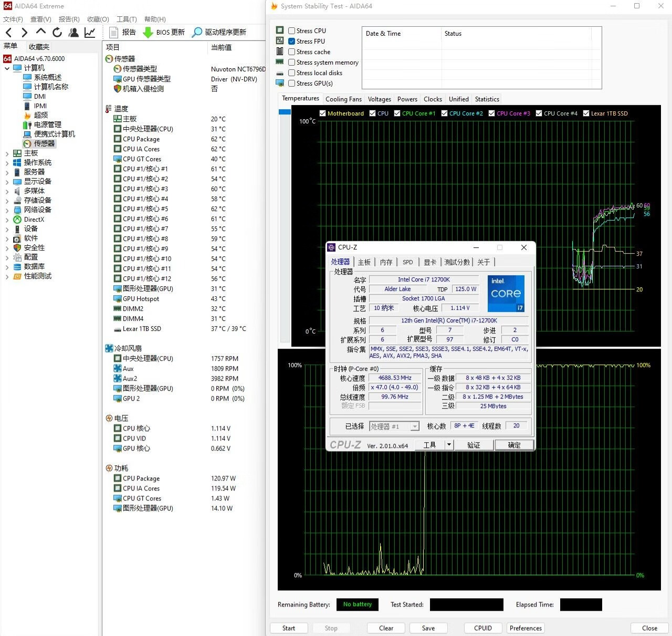Click the 确定 button in CPU-Z
672x636 pixels.
514,445
